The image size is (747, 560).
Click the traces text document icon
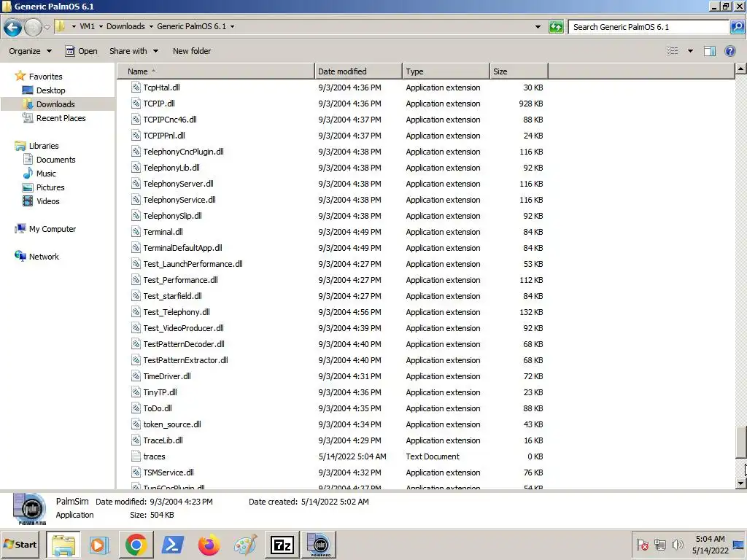click(136, 456)
